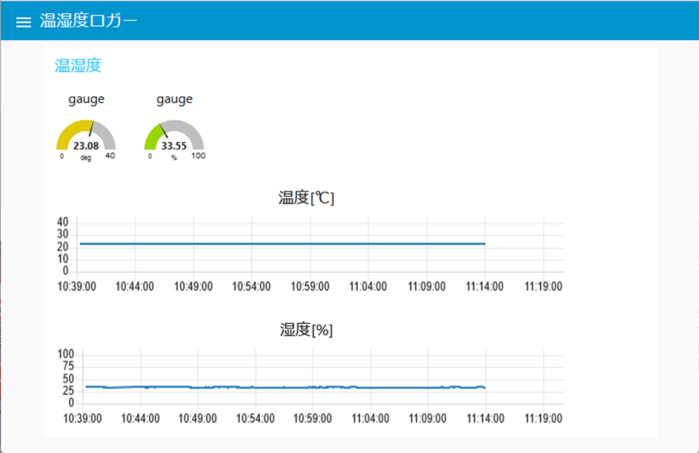Screen dimensions: 699x453
Task: Click the blue line in temperature chart
Action: coord(280,243)
